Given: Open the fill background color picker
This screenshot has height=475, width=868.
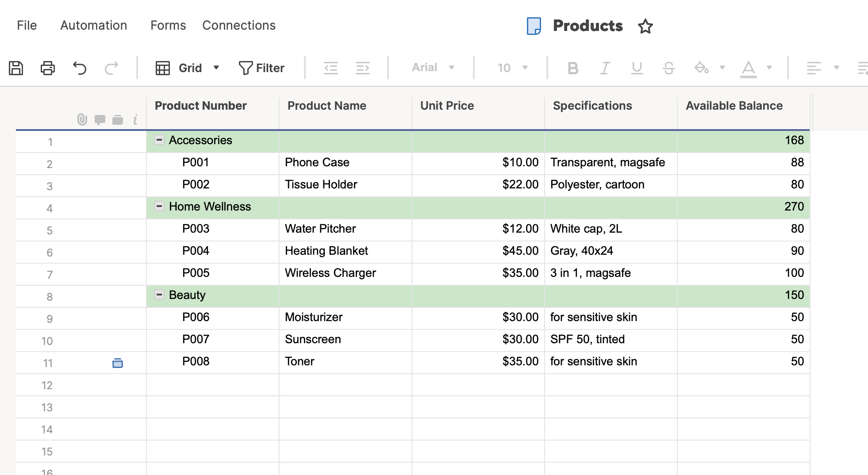Looking at the screenshot, I should 702,68.
